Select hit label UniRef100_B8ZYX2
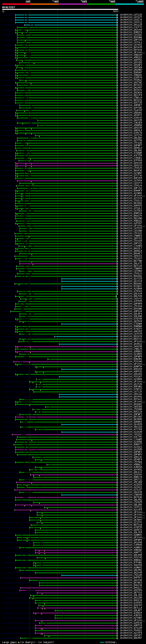This screenshot has width=146, height=644. (131, 339)
